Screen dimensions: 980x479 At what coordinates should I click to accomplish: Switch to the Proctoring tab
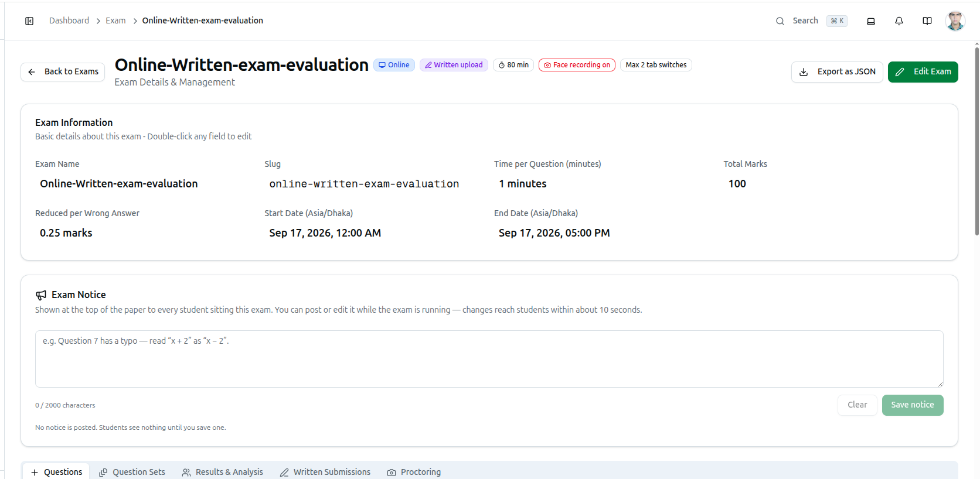tap(414, 472)
